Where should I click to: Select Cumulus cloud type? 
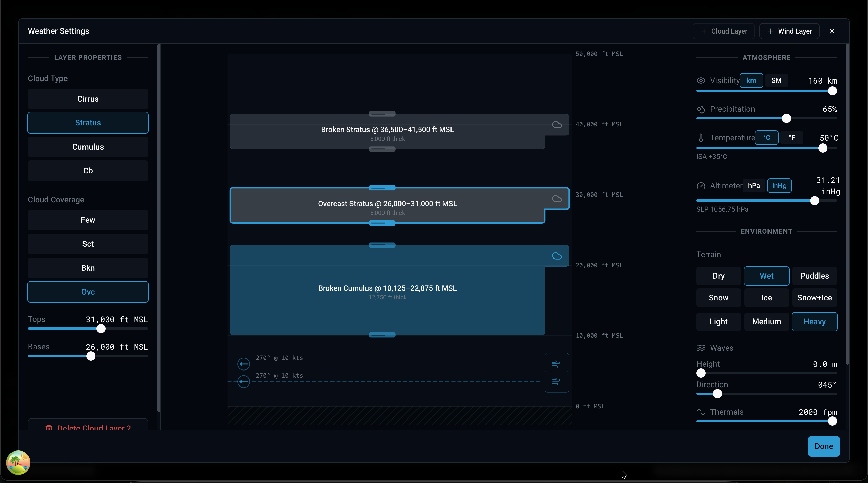(x=88, y=147)
